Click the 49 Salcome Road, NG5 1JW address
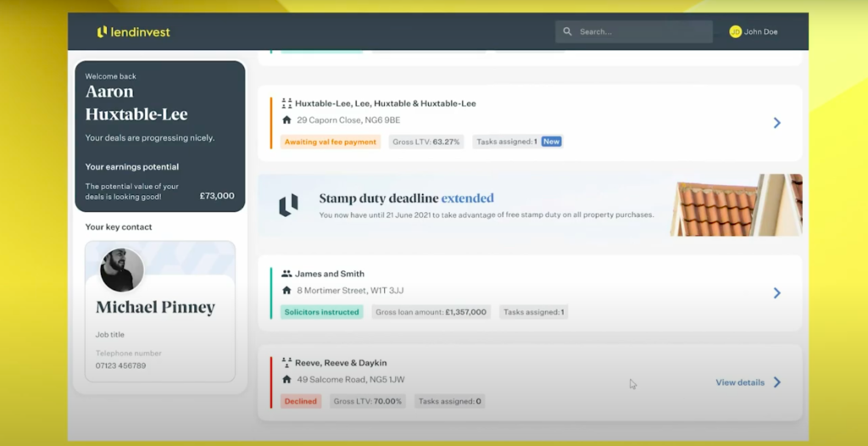Screen dimensions: 868x446 [x=351, y=380]
